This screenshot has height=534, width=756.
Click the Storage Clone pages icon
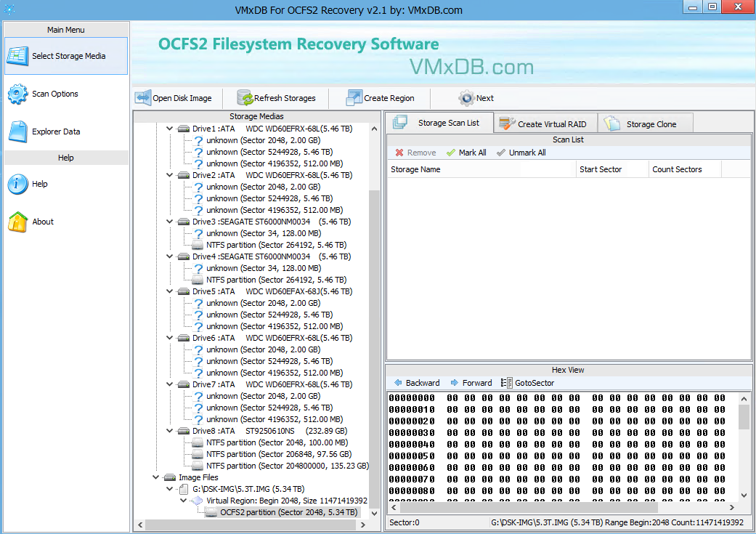[x=611, y=124]
